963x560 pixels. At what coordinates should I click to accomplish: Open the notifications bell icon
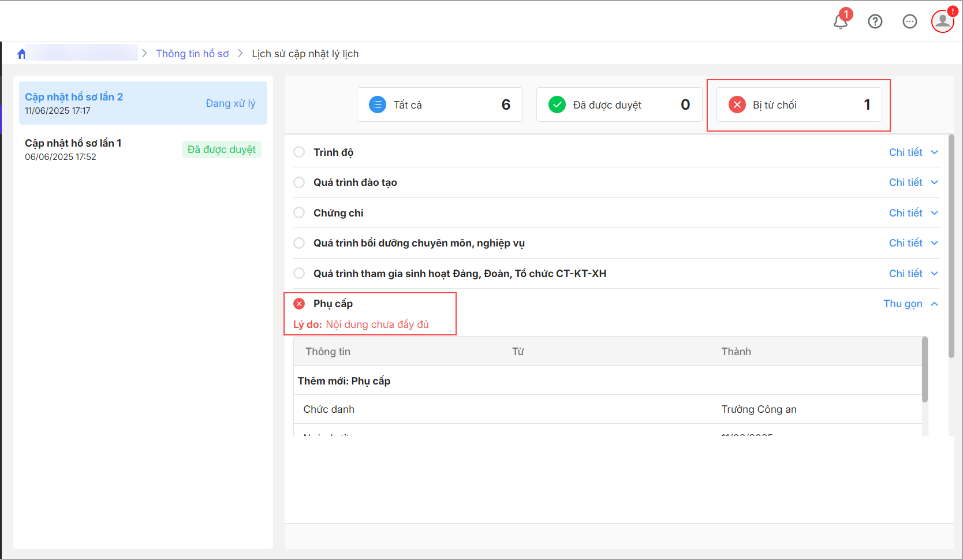pyautogui.click(x=841, y=22)
